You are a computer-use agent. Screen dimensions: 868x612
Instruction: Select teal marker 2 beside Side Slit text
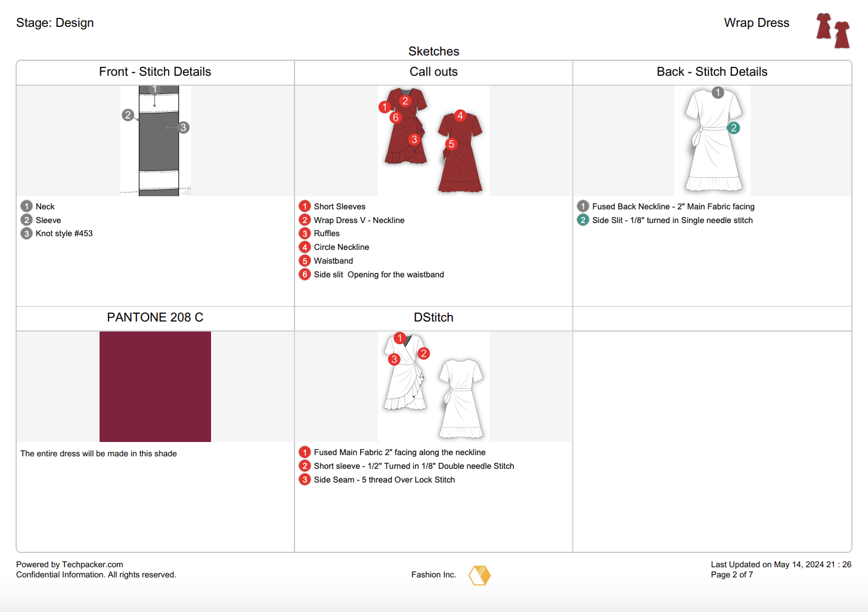click(x=583, y=220)
